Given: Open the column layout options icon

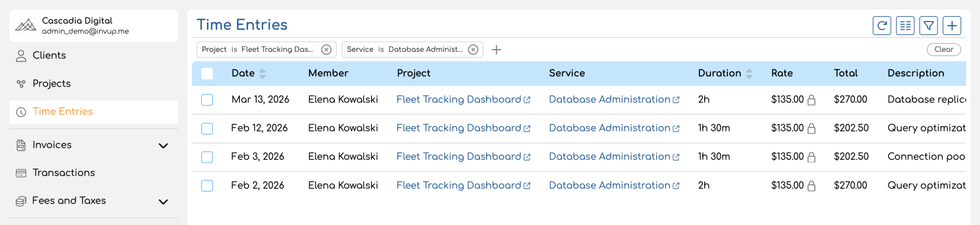Looking at the screenshot, I should [905, 26].
